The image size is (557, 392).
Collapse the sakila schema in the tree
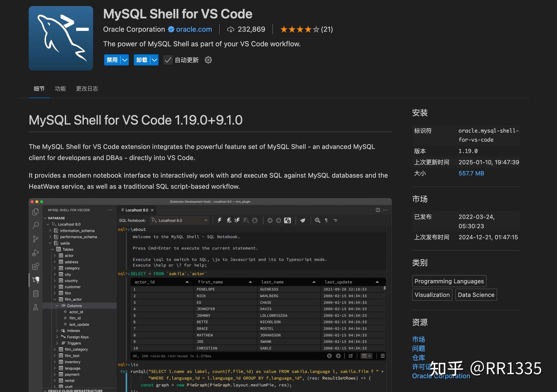(x=50, y=243)
